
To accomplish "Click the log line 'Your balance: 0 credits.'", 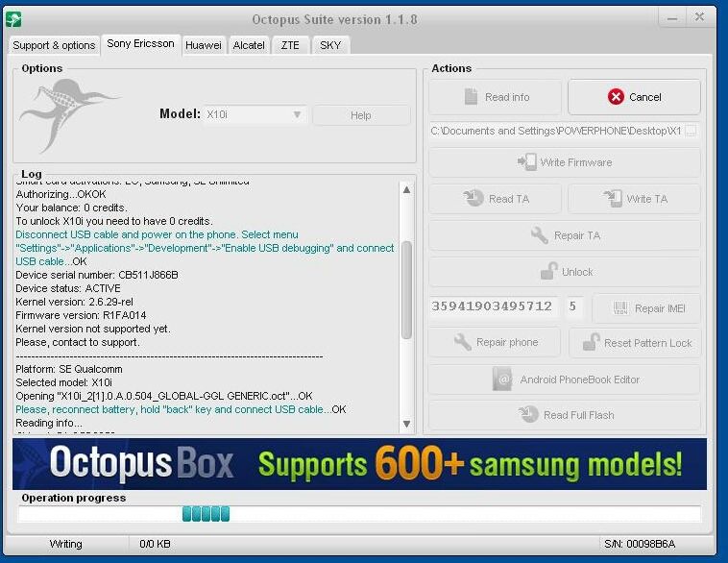I will point(71,208).
